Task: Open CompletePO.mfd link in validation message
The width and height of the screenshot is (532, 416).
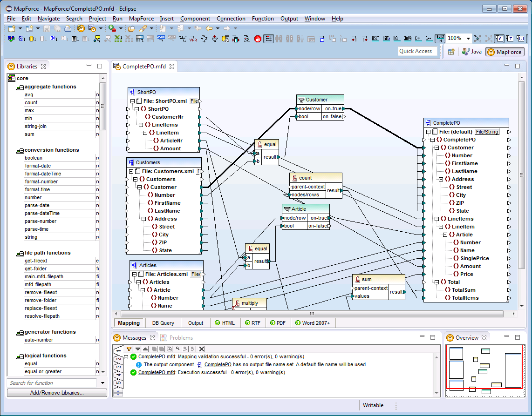Action: [x=157, y=356]
